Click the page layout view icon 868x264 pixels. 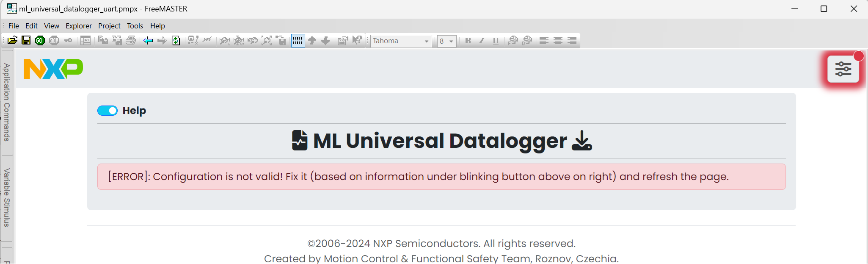click(x=85, y=41)
